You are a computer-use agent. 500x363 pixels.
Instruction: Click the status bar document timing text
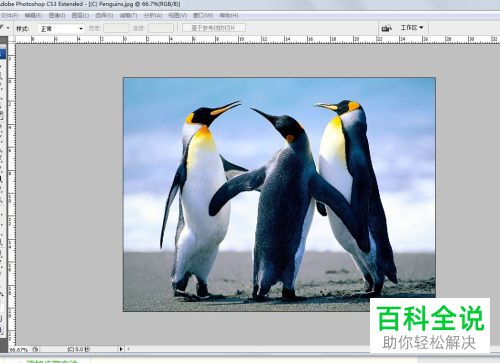(79, 349)
